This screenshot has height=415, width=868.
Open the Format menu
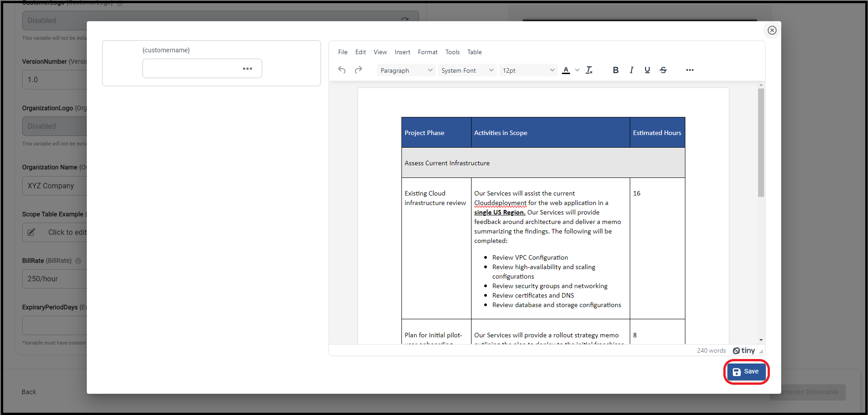click(428, 52)
